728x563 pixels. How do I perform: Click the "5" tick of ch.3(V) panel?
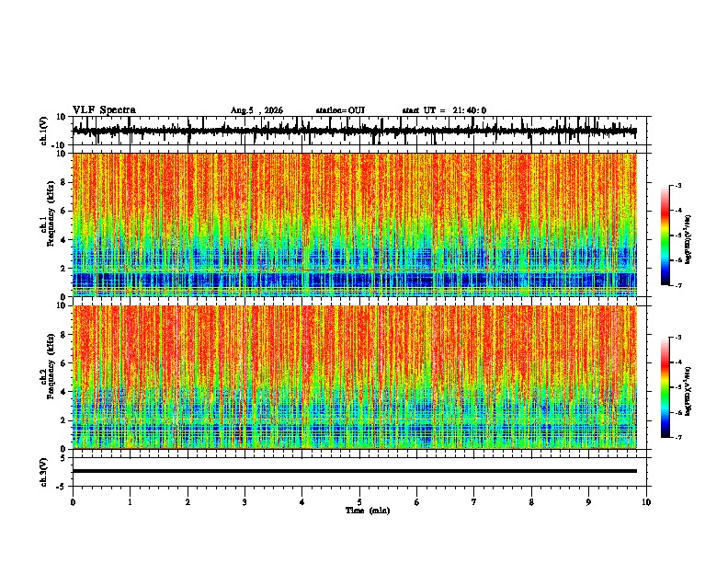coord(63,458)
